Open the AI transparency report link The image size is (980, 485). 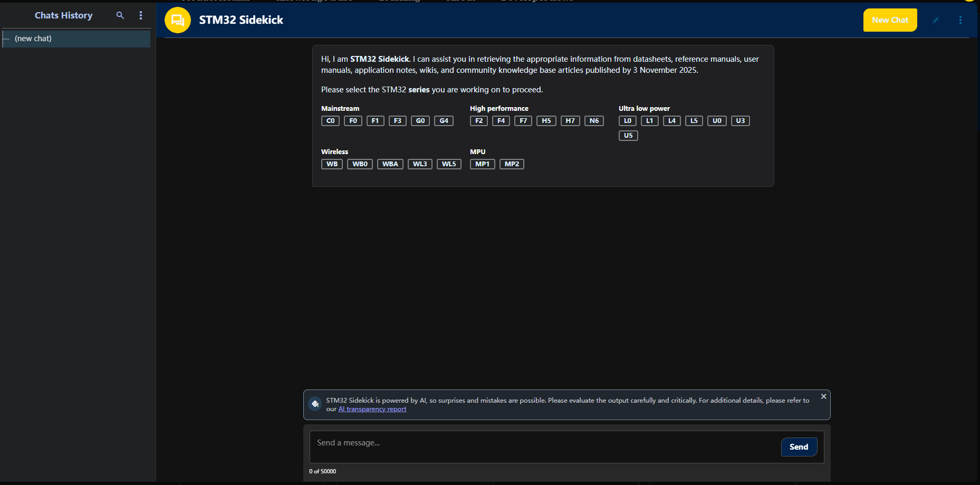click(372, 409)
